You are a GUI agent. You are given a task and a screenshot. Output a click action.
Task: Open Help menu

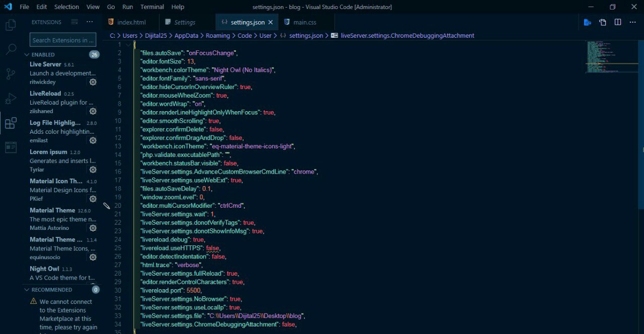[x=178, y=7]
